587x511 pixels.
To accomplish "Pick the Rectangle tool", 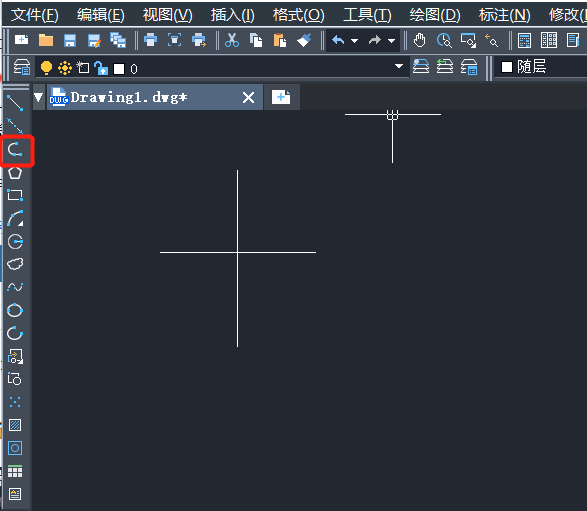I will (x=15, y=195).
